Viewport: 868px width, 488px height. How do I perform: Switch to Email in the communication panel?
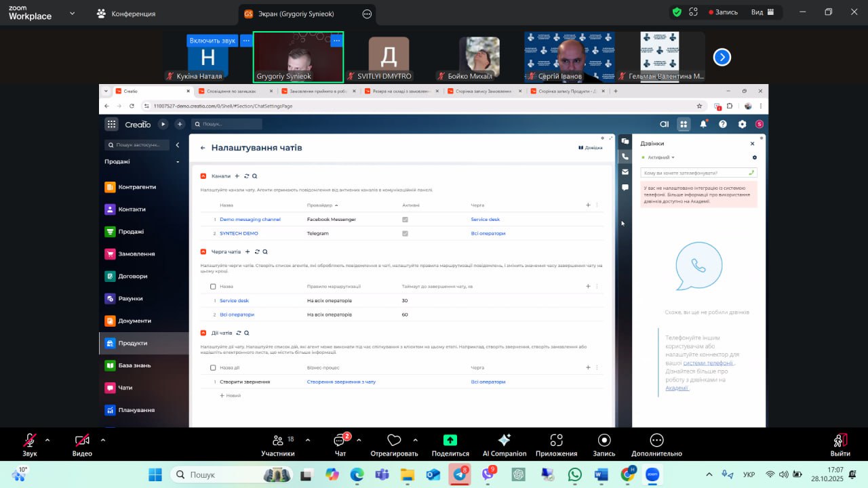[625, 172]
